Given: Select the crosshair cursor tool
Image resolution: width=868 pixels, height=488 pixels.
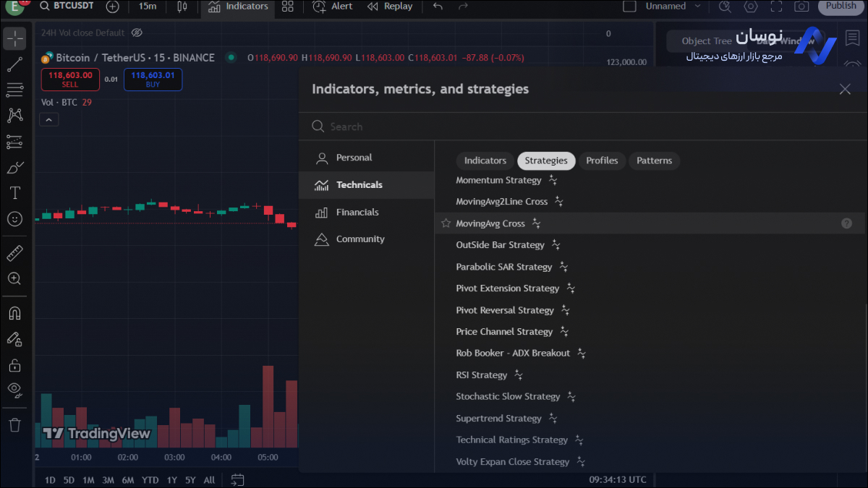Looking at the screenshot, I should click(x=14, y=38).
